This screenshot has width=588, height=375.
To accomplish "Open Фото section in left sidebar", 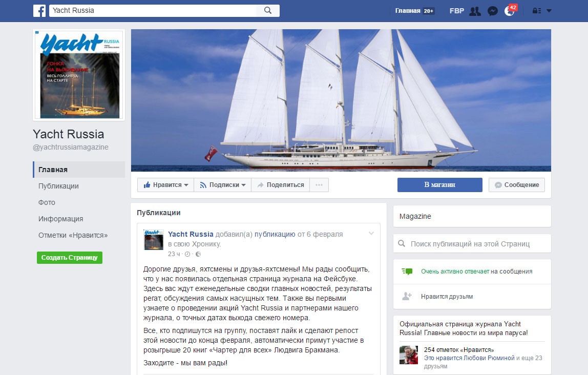I will tap(47, 202).
